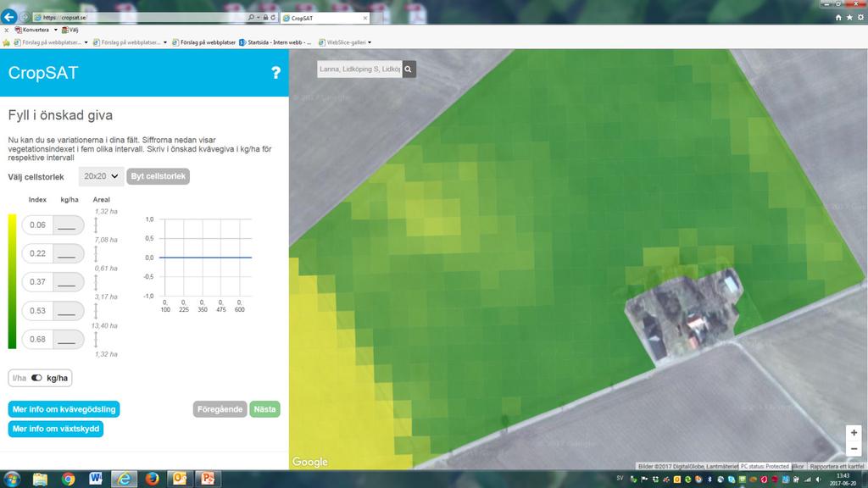The height and width of the screenshot is (488, 868).
Task: Click the Konvertera toolbar item
Action: [x=32, y=30]
